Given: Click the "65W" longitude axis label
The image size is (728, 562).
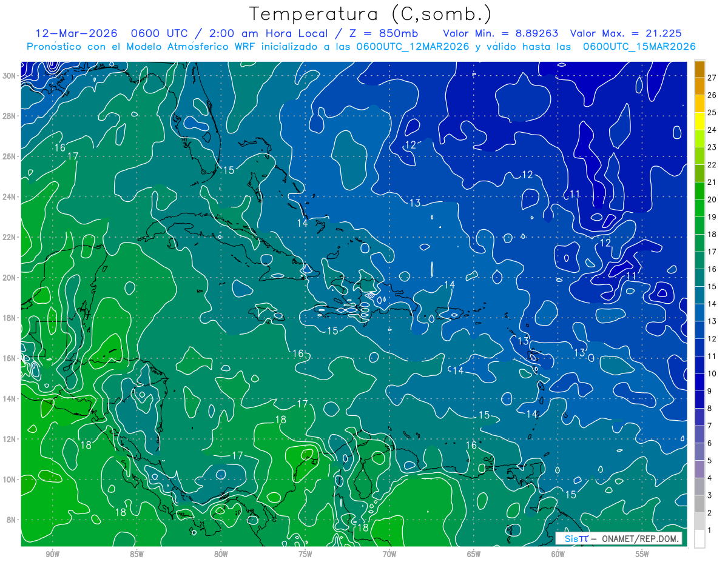Looking at the screenshot, I should [474, 554].
